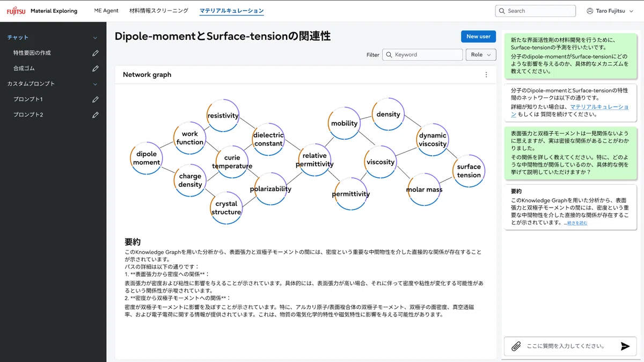Click the New user button
Image resolution: width=644 pixels, height=362 pixels.
coord(478,37)
